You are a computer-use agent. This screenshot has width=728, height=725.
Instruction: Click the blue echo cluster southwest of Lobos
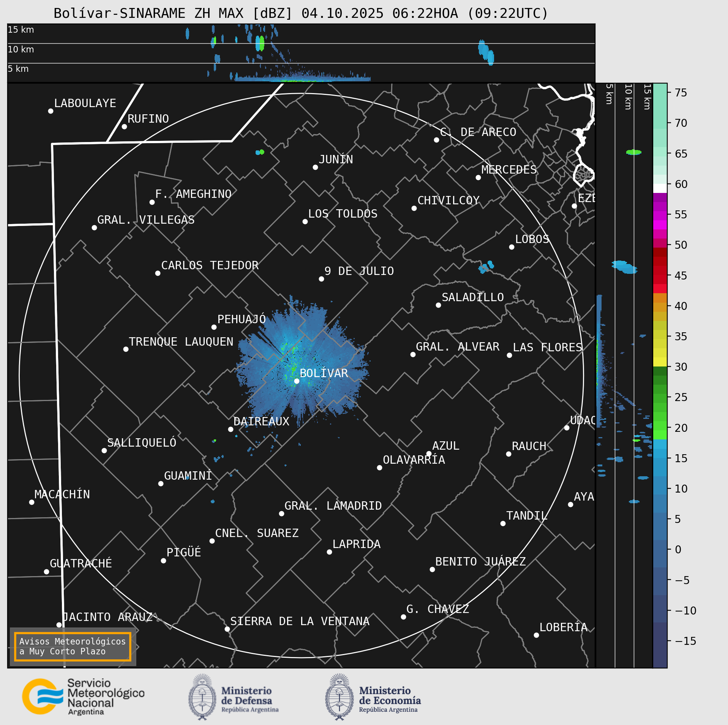[x=486, y=267]
